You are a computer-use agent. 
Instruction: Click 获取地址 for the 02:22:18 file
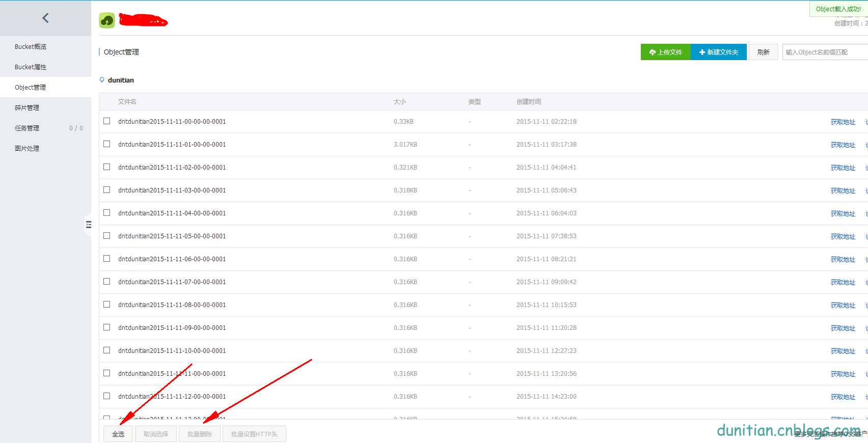point(843,122)
